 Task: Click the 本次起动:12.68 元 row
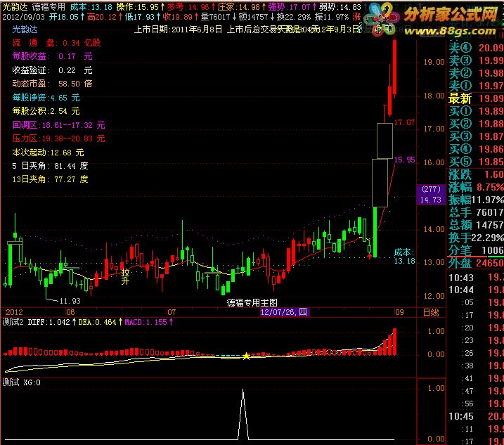pos(49,152)
